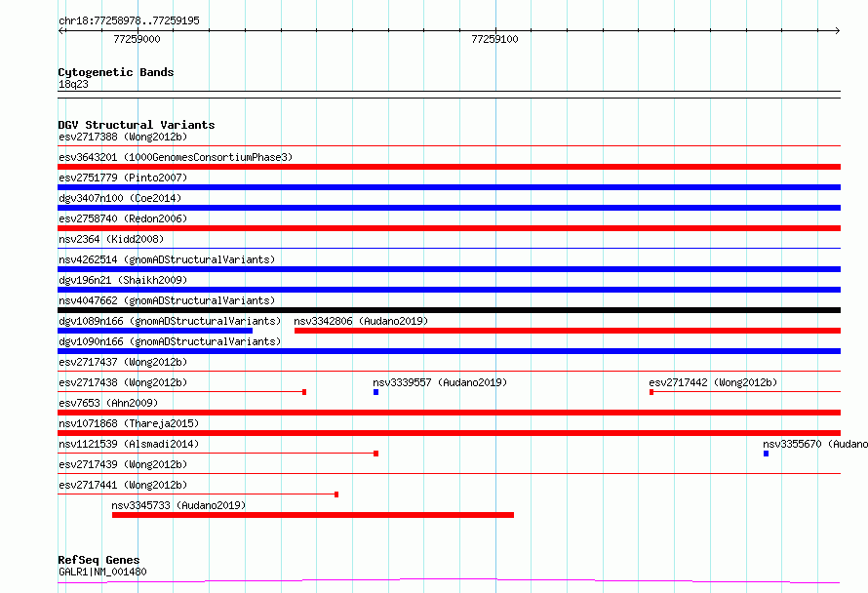Viewport: 868px width, 593px height.
Task: Click the blue bar under esv2751779 (Pinto2007)
Action: click(449, 187)
